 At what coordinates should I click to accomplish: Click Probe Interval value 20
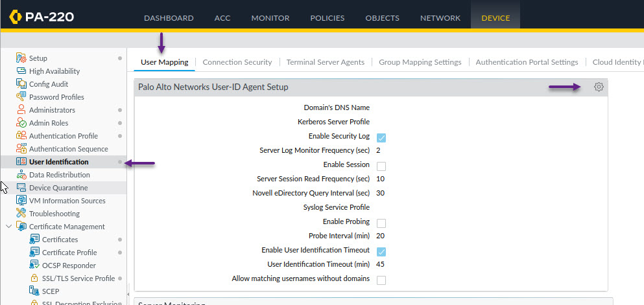(x=380, y=236)
